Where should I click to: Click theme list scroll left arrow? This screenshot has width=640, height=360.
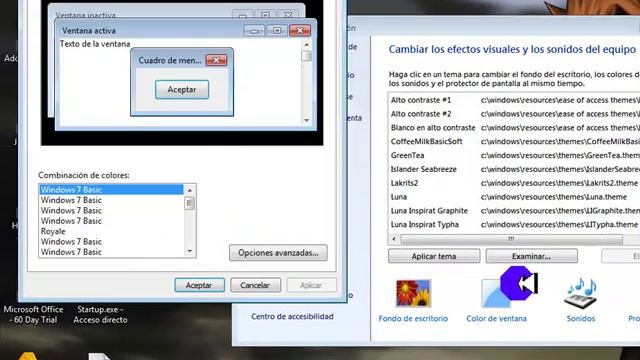[x=394, y=239]
